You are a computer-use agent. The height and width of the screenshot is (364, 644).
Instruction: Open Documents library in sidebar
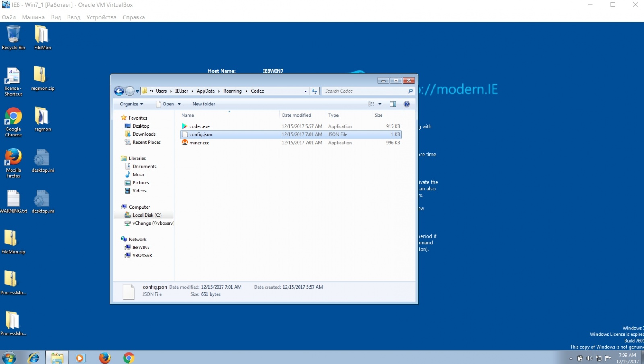(144, 166)
